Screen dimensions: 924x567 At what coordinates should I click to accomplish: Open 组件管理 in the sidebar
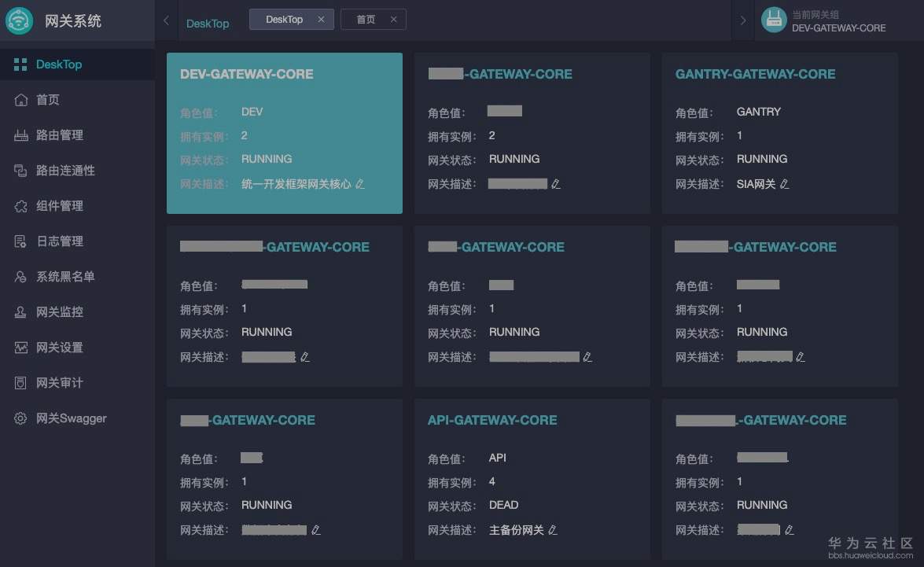coord(77,206)
